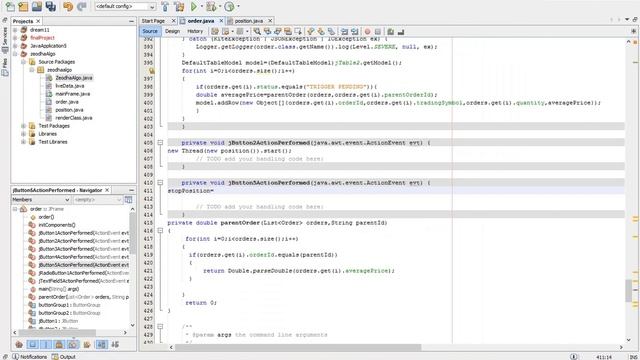Toggle Sort by Source in Navigator

[x=115, y=345]
